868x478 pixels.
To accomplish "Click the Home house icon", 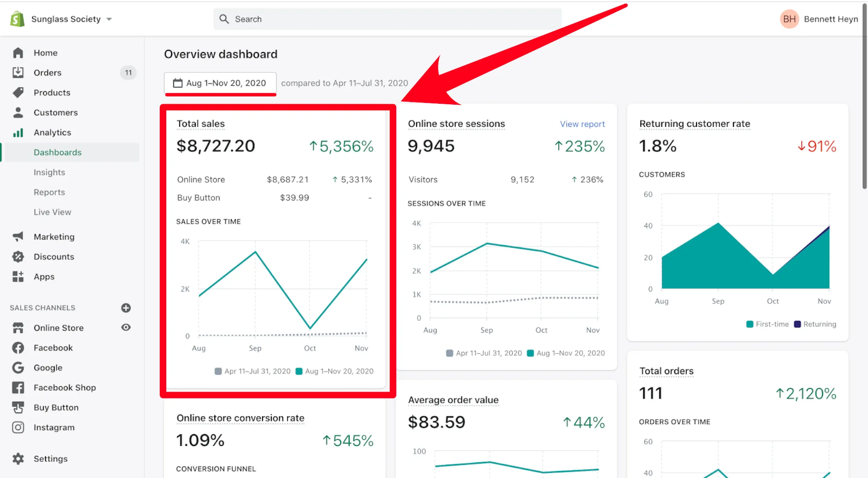I will tap(18, 53).
